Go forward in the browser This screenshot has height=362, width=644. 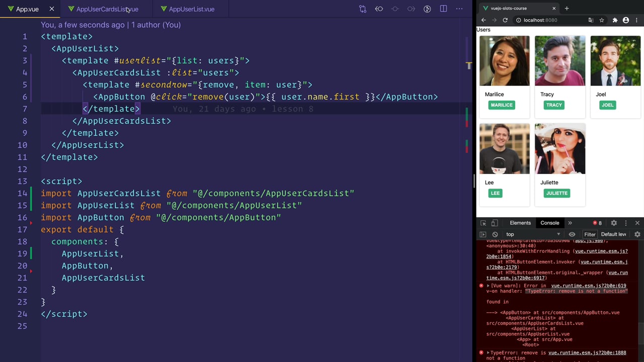[x=494, y=20]
